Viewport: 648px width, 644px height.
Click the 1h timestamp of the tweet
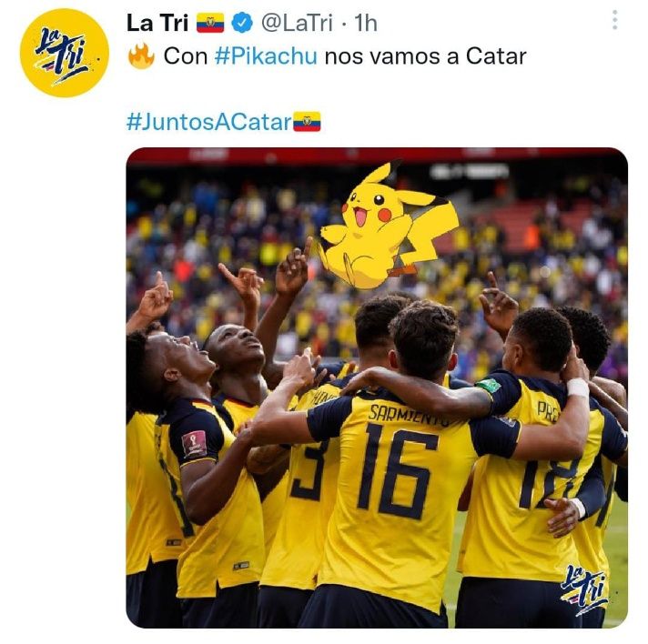[x=366, y=23]
